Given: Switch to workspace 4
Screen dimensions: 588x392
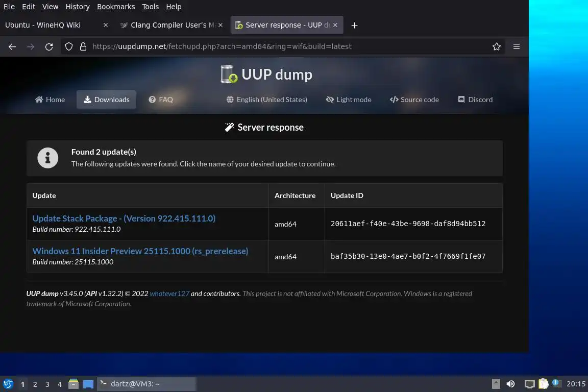Looking at the screenshot, I should pos(59,384).
